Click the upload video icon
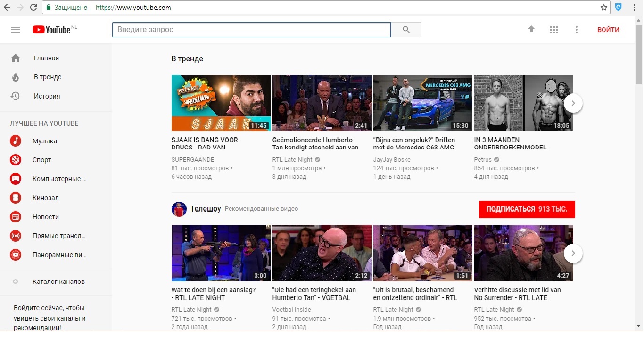 [531, 30]
